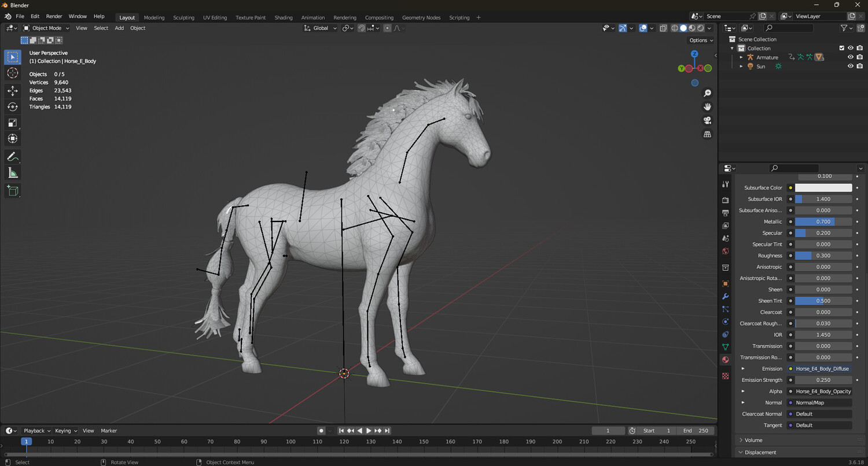Choose the Measure ruler tool
Viewport: 868px width, 466px height.
coord(13,173)
